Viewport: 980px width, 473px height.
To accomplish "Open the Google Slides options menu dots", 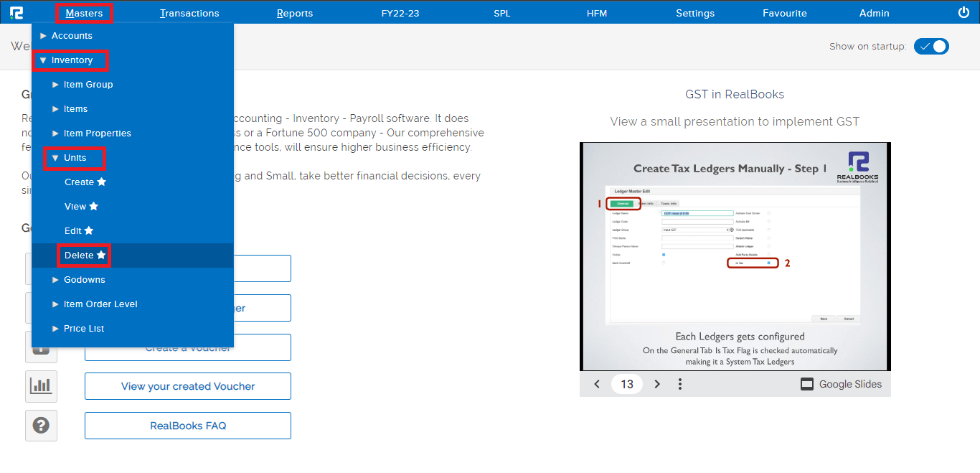I will [680, 384].
